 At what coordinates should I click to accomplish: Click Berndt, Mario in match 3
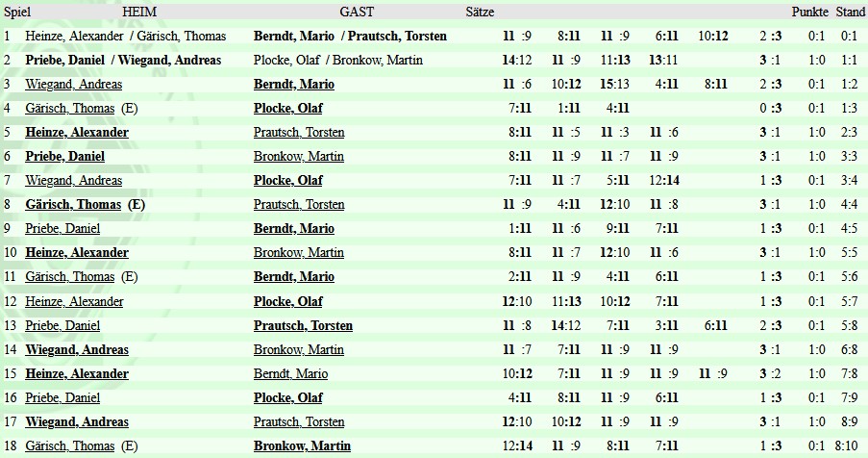pos(294,84)
